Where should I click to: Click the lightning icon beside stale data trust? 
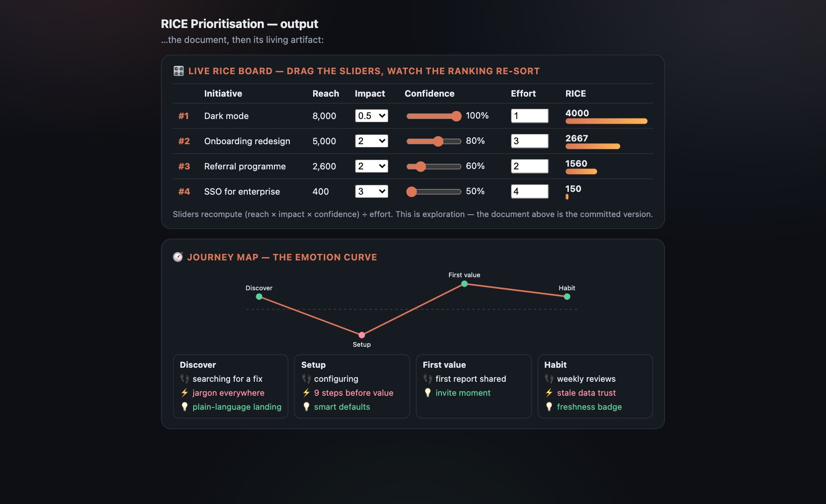pos(549,393)
